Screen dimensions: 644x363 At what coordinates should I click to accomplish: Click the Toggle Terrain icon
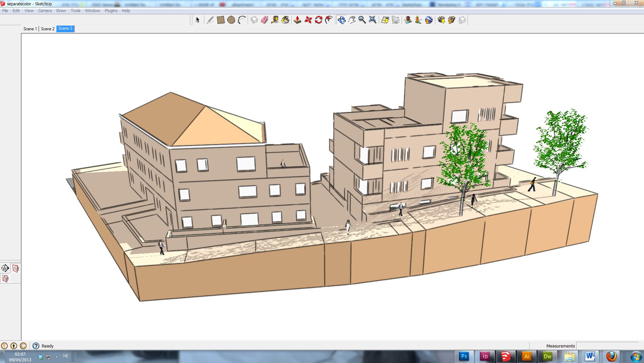coord(396,20)
